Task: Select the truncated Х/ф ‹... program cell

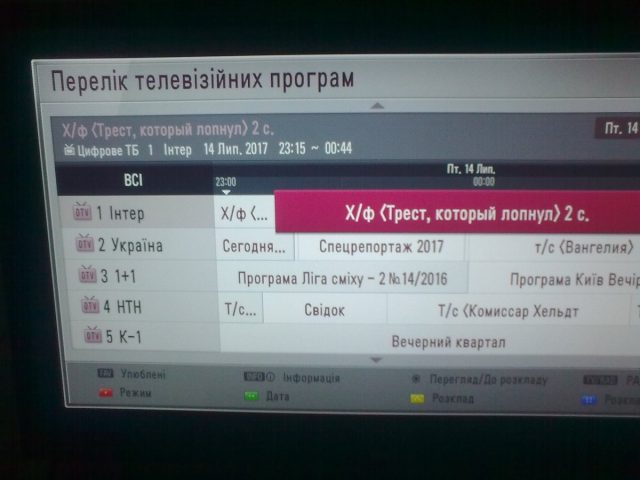Action: click(245, 213)
